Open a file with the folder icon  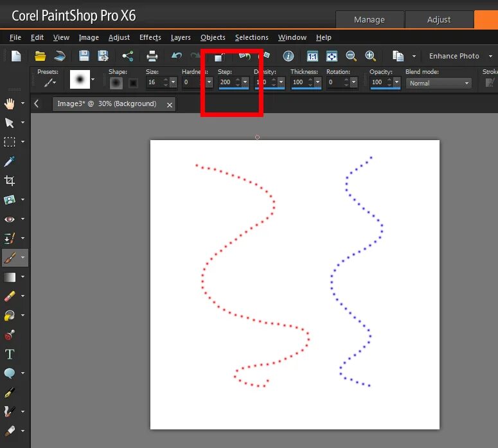40,56
